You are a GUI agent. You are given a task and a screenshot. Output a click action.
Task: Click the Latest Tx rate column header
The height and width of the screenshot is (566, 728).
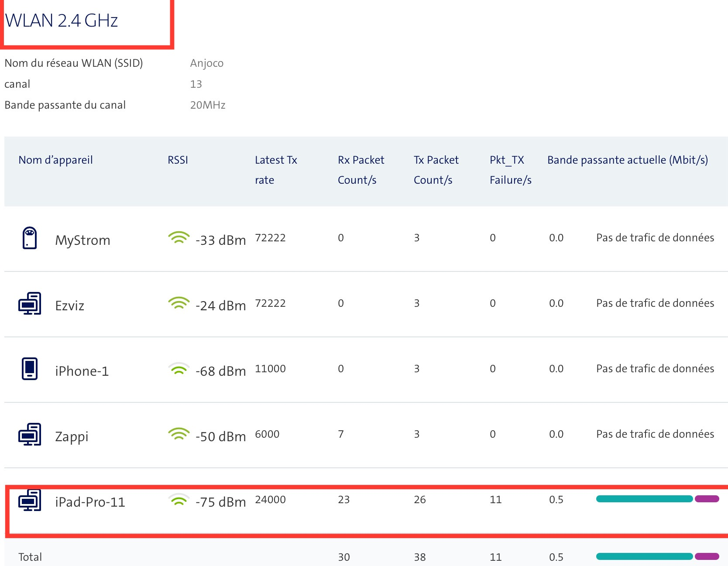click(276, 170)
